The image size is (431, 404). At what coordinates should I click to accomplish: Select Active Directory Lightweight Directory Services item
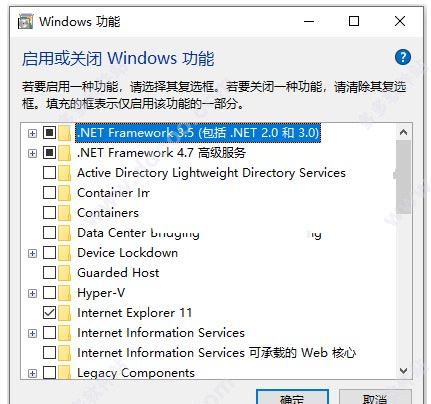click(x=211, y=173)
